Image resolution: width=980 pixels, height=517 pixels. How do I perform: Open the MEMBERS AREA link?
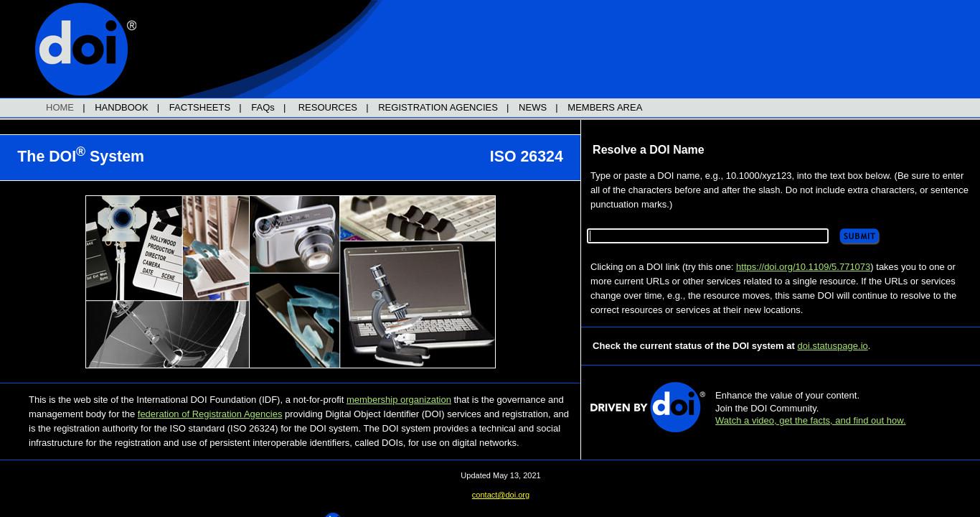[x=605, y=108]
